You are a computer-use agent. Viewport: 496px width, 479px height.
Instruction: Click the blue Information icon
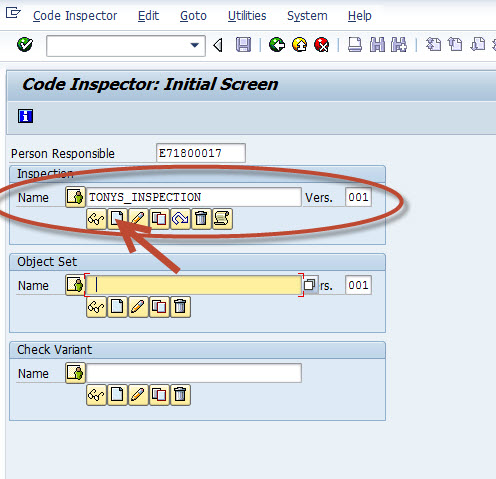click(25, 116)
